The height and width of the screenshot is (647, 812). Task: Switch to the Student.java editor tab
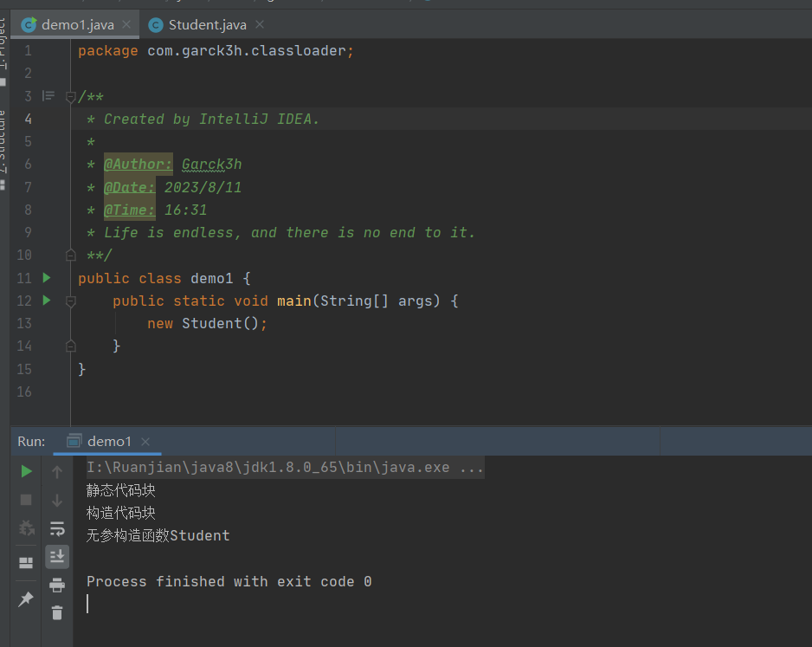click(207, 25)
